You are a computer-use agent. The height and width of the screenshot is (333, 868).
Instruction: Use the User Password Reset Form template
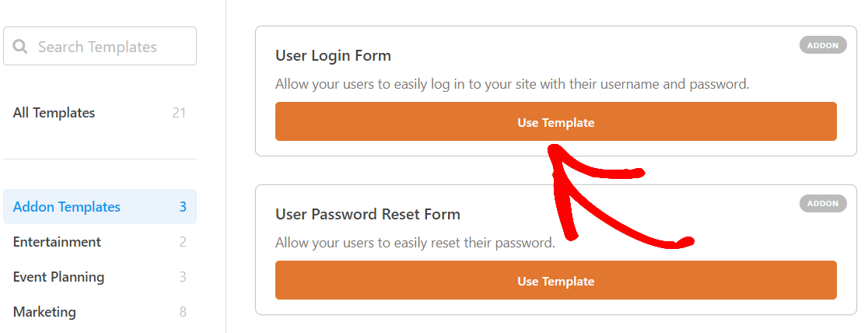tap(555, 281)
